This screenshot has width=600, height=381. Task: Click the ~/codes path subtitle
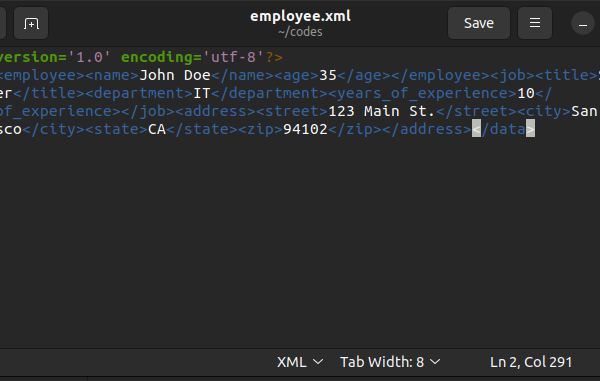[300, 32]
